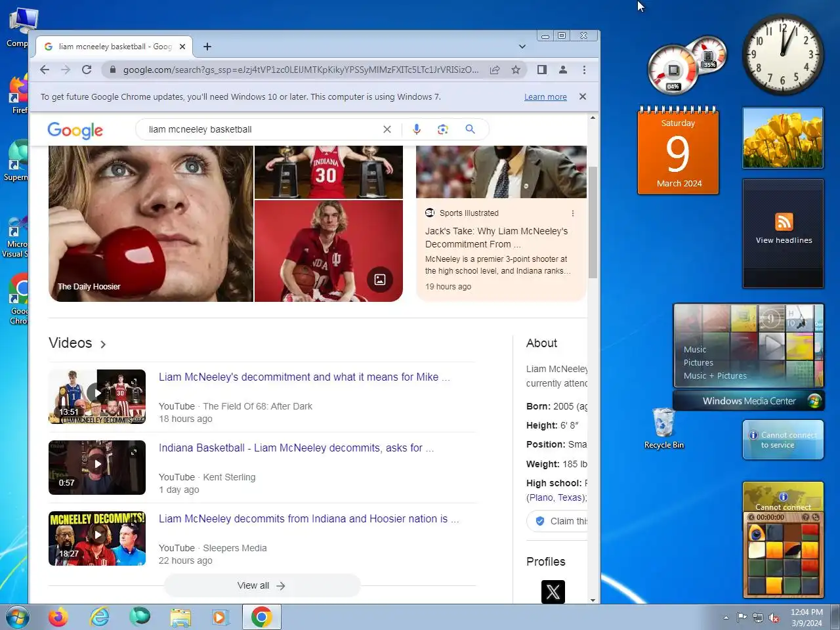
Task: Open Action Center flag tray icon
Action: 742,618
